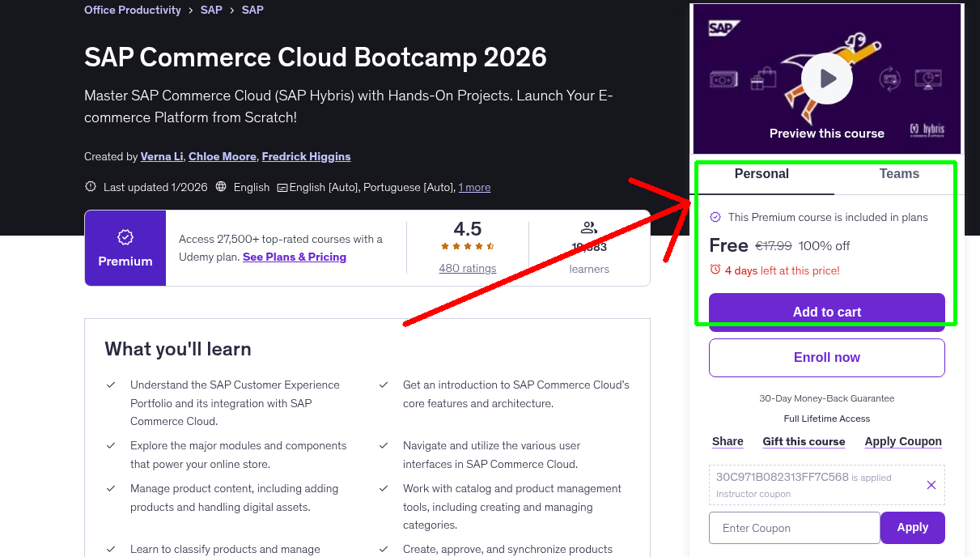Click the clock icon beside Last updated
This screenshot has height=557, width=980.
(90, 186)
